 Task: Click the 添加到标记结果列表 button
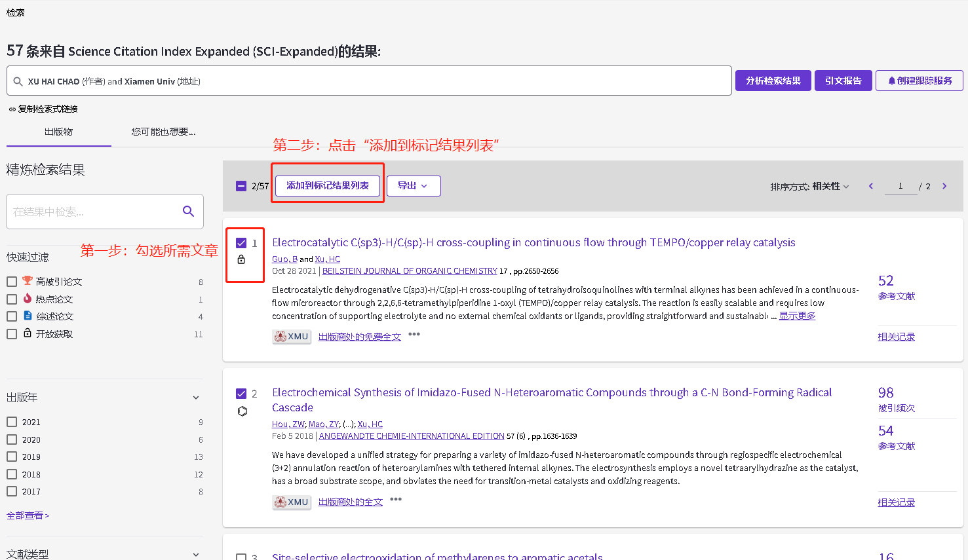tap(327, 186)
